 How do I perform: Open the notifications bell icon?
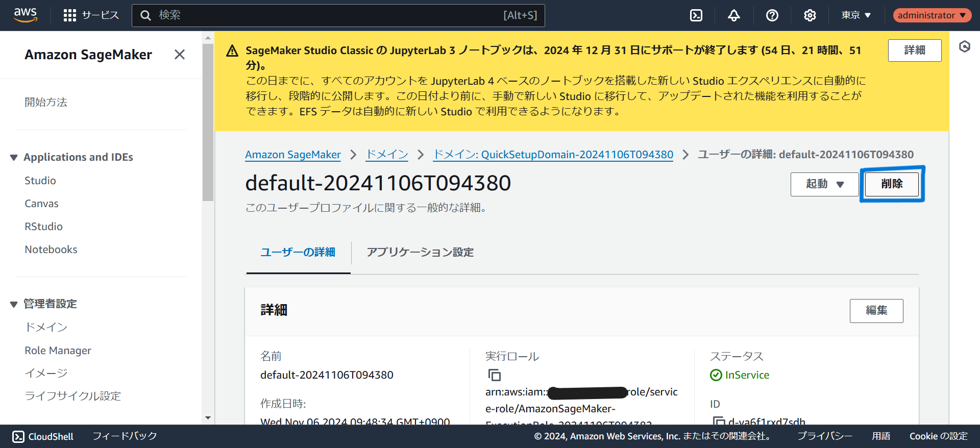pyautogui.click(x=734, y=15)
